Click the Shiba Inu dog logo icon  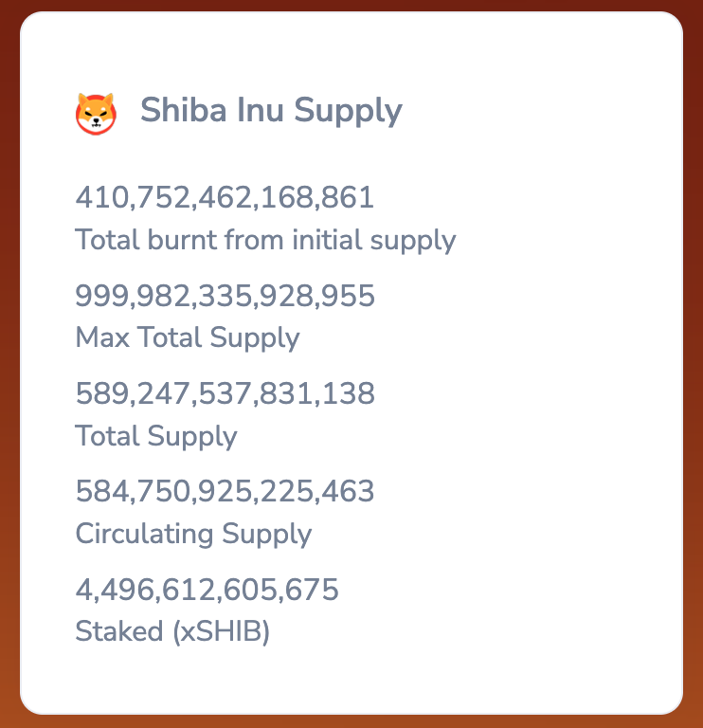tap(96, 113)
